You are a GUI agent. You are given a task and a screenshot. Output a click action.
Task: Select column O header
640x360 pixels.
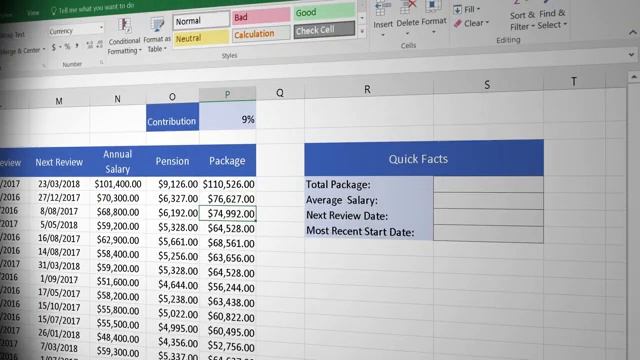[x=172, y=96]
